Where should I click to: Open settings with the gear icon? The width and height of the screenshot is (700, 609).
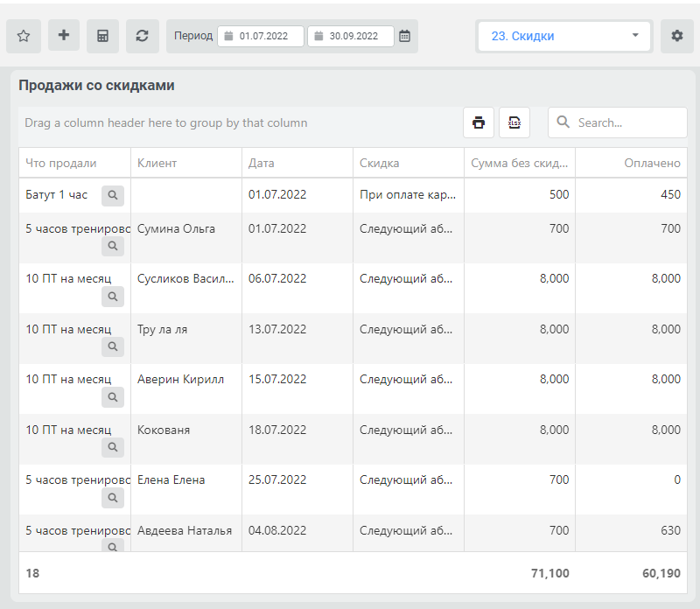click(x=676, y=36)
